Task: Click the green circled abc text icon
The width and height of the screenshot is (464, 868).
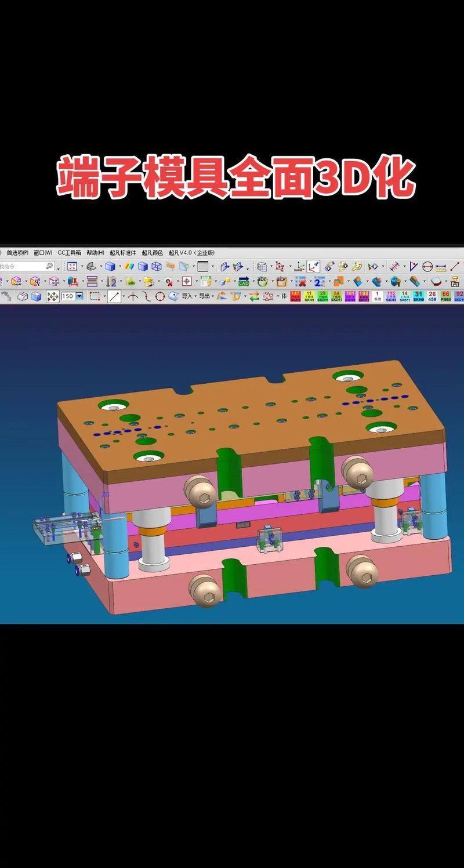Action: [262, 281]
